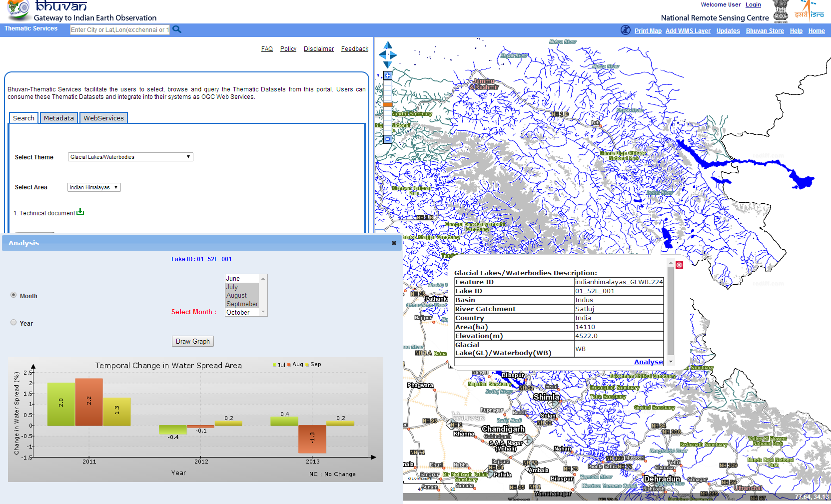Open the Select Theme dropdown
The height and width of the screenshot is (504, 831).
[130, 157]
